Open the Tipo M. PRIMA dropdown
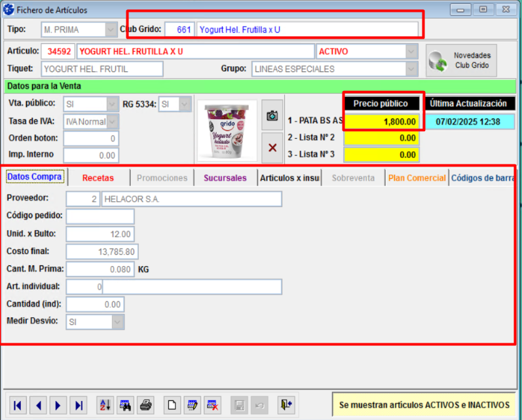The height and width of the screenshot is (420, 522). point(111,29)
